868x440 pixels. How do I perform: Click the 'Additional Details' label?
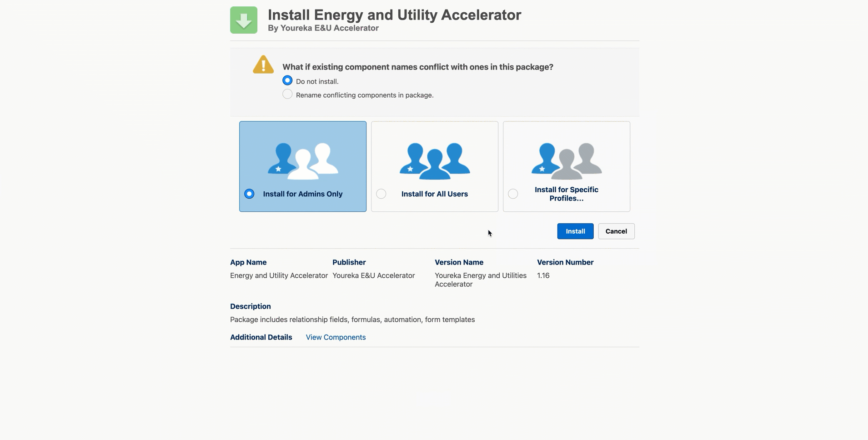coord(261,337)
